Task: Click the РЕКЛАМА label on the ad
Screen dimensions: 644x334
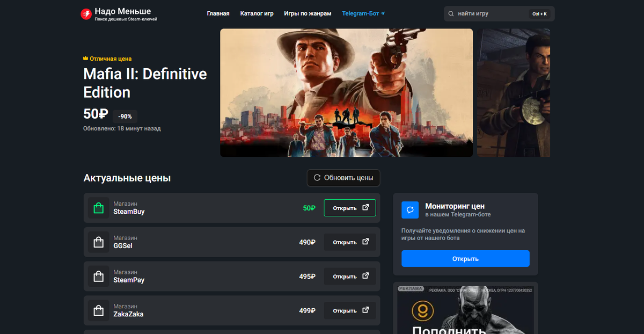Action: point(411,288)
